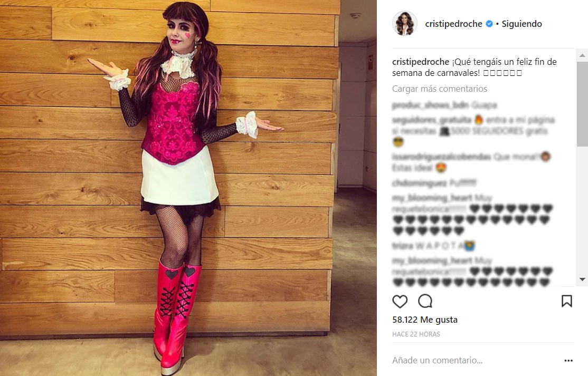View the 58.122 Me gusta likes list
588x376 pixels.
tap(425, 320)
